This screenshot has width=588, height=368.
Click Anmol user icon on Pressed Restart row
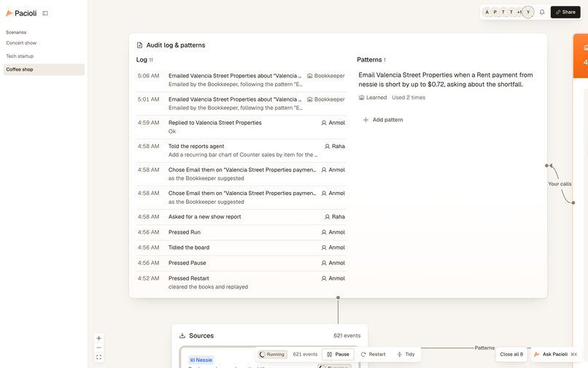(324, 278)
